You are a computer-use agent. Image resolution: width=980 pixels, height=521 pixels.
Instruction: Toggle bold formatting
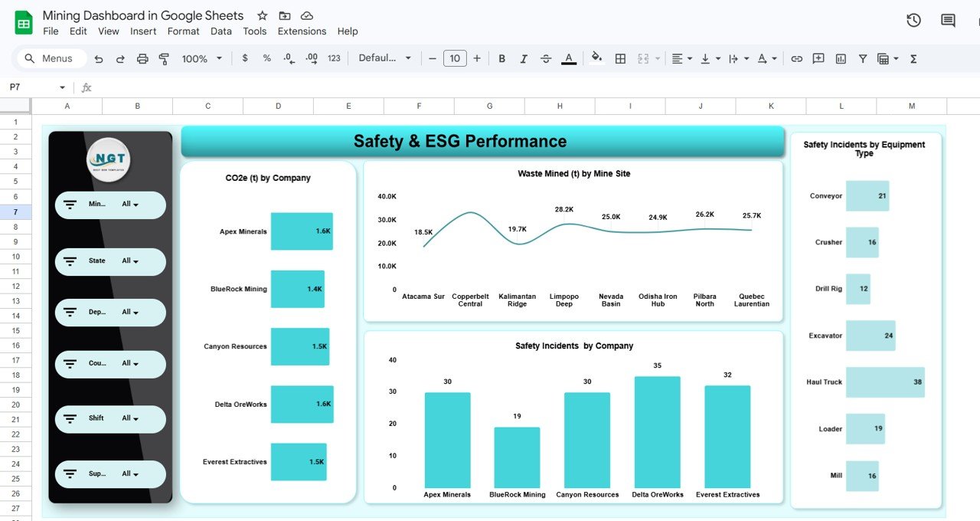[501, 58]
